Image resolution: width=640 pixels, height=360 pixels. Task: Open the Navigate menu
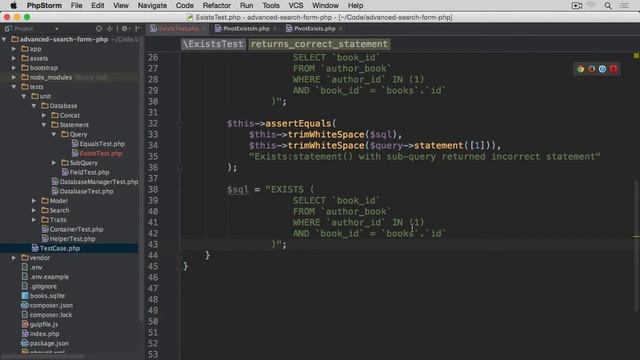coord(152,5)
